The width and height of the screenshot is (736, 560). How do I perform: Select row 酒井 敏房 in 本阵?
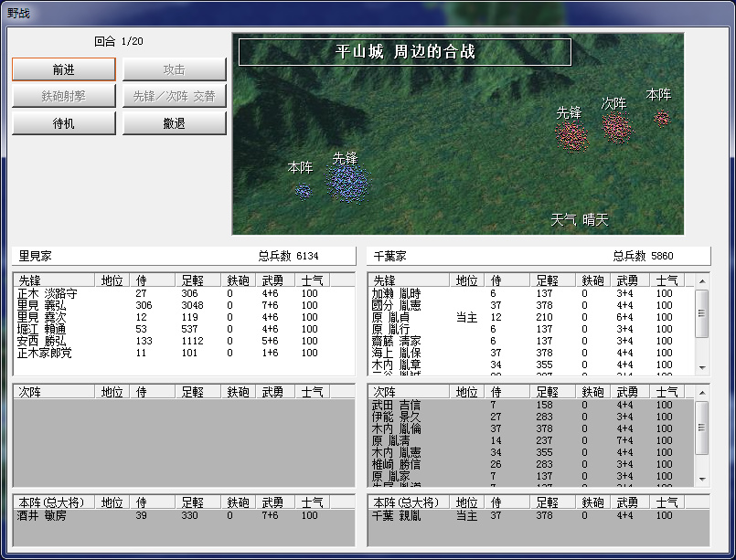pos(184,515)
